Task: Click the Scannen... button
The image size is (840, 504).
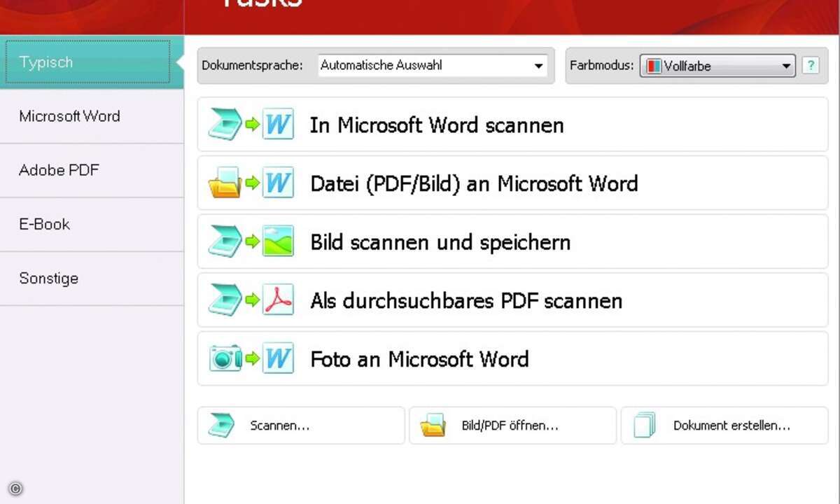Action: coord(301,426)
